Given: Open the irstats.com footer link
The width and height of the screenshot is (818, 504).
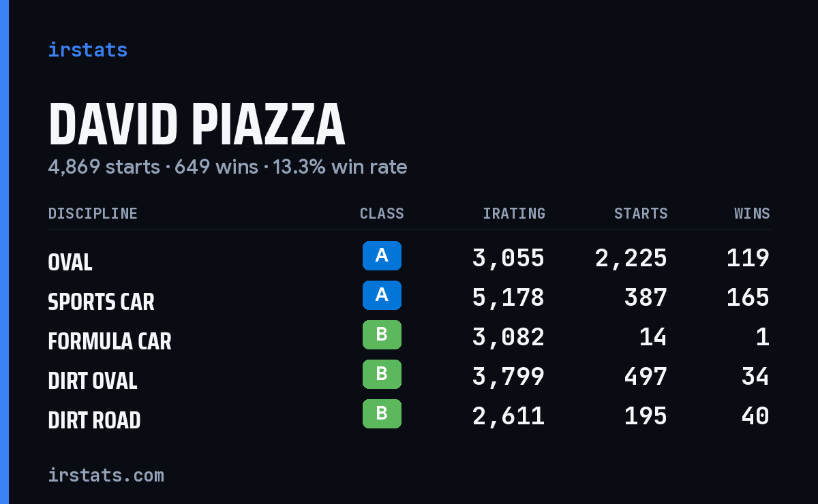Looking at the screenshot, I should (106, 475).
